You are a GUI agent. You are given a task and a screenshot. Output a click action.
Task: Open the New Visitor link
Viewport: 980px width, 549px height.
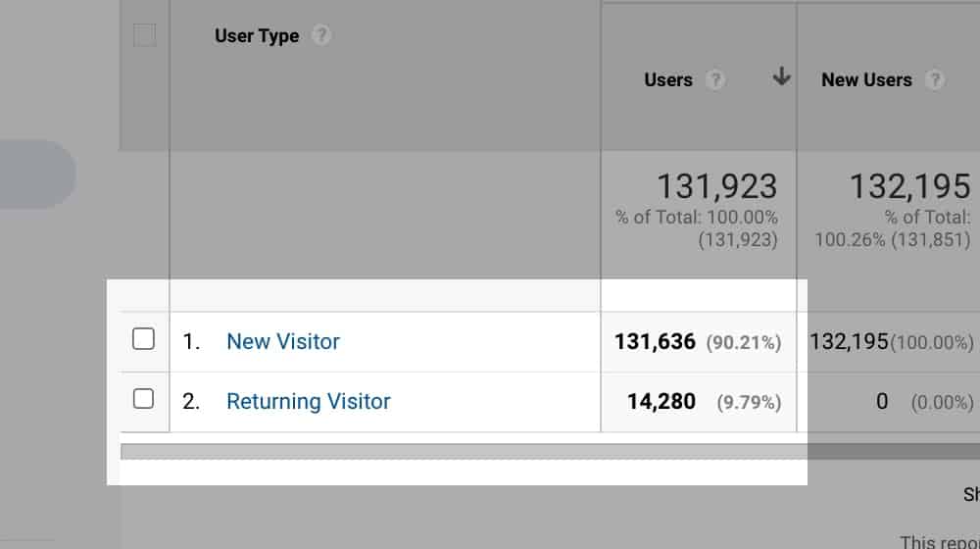pyautogui.click(x=283, y=341)
